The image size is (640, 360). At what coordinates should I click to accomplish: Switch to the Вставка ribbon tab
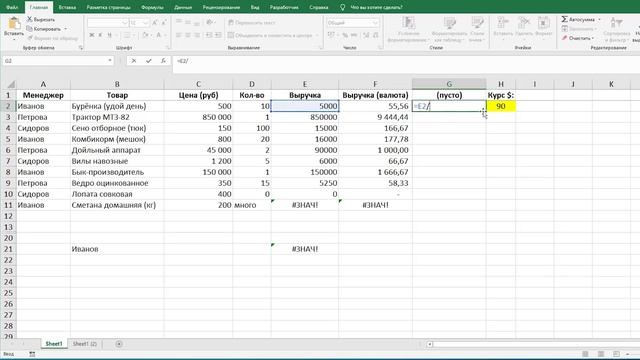(x=67, y=7)
